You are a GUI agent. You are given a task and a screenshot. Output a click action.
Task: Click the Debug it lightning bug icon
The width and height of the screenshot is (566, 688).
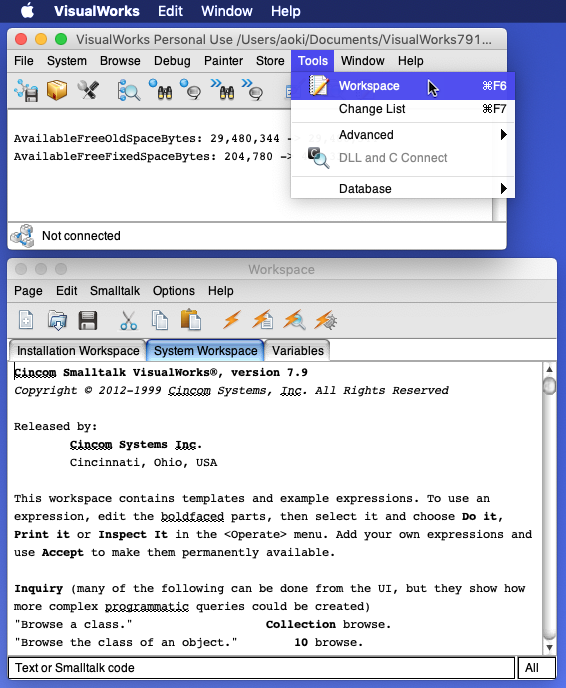pyautogui.click(x=326, y=320)
